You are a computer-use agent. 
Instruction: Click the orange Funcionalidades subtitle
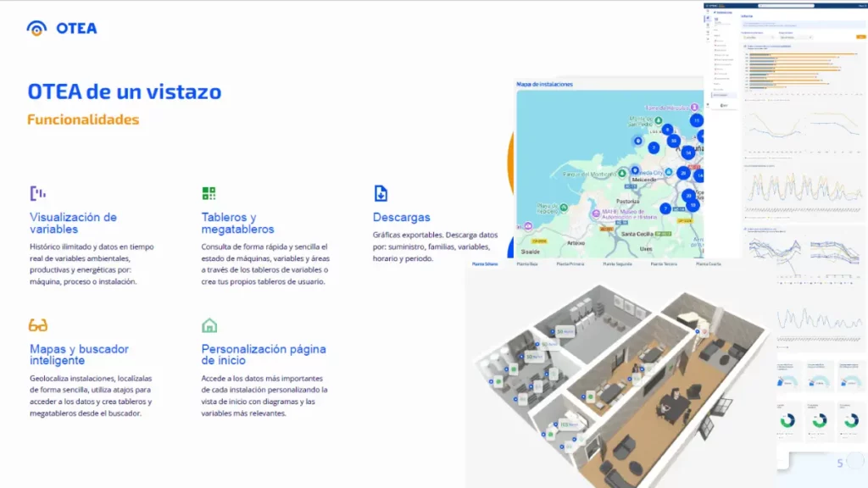pos(83,119)
